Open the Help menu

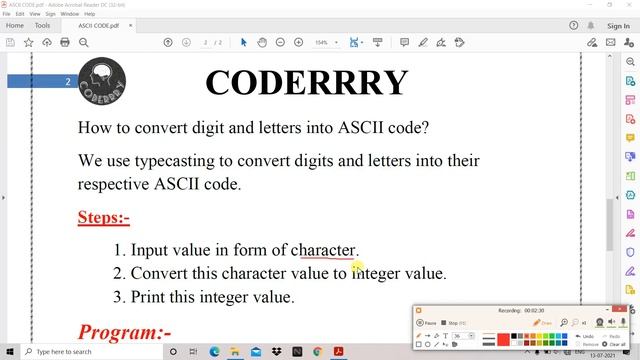(89, 14)
